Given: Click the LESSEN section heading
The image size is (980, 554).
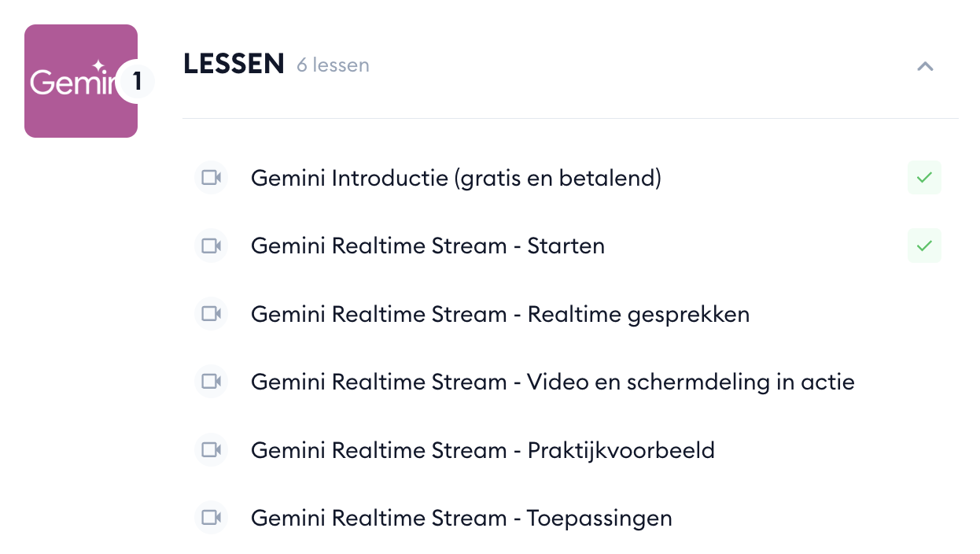Looking at the screenshot, I should 234,65.
